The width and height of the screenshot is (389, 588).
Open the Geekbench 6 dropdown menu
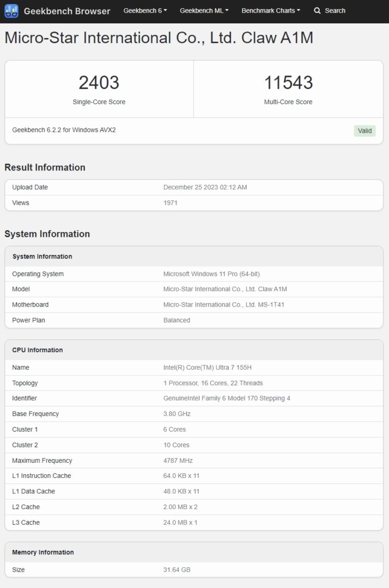145,11
